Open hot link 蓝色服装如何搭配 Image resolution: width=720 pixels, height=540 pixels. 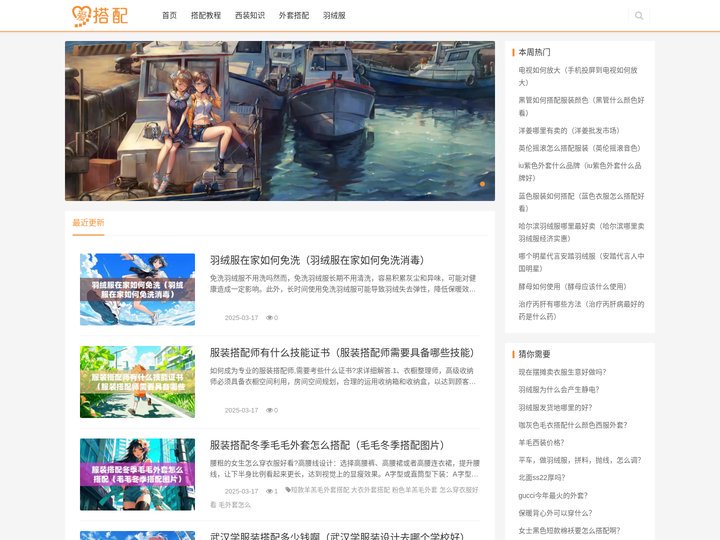581,202
